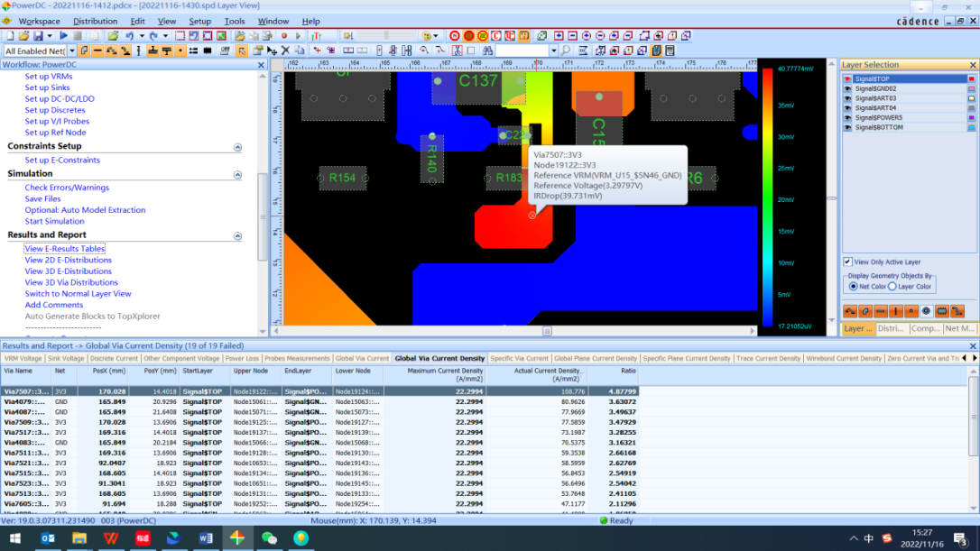Screen dimensions: 980x551
Task: Open WeChat from the taskbar
Action: [270, 537]
